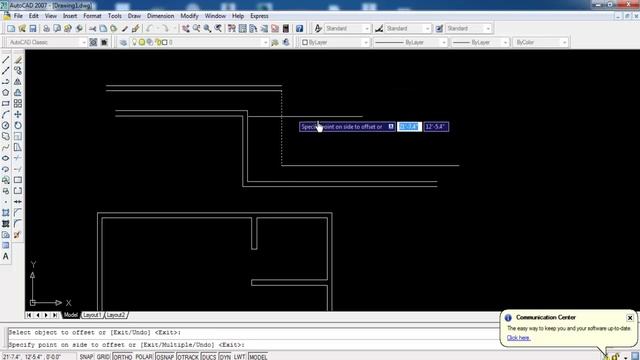The width and height of the screenshot is (640, 360).
Task: Select the Explode modify tool
Action: tap(18, 235)
